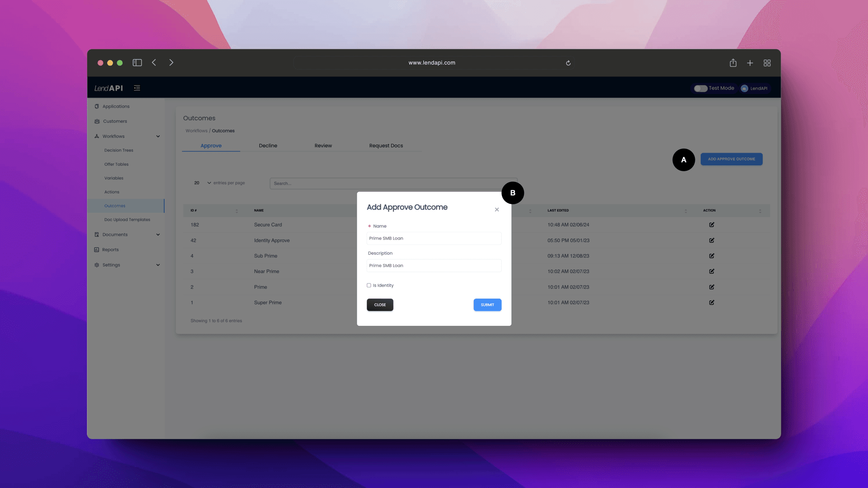
Task: Enable the Test Mode toggle
Action: tap(701, 89)
